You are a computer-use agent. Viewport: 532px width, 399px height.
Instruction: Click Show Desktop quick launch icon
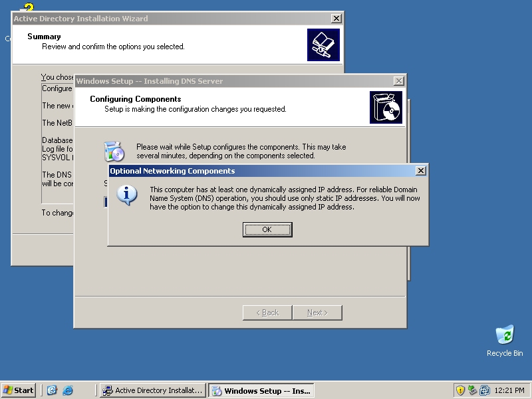52,390
